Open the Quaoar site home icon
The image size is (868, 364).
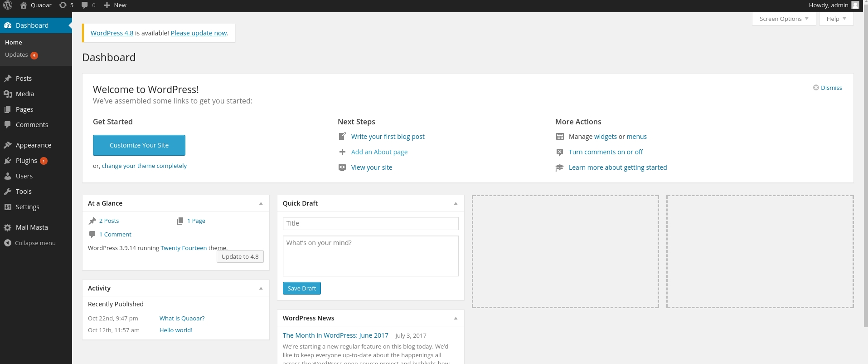[24, 5]
